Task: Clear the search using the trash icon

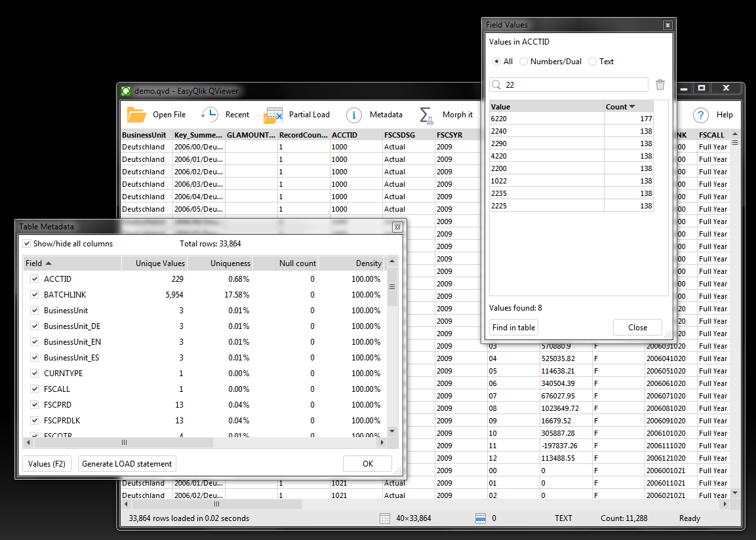Action: (x=660, y=84)
